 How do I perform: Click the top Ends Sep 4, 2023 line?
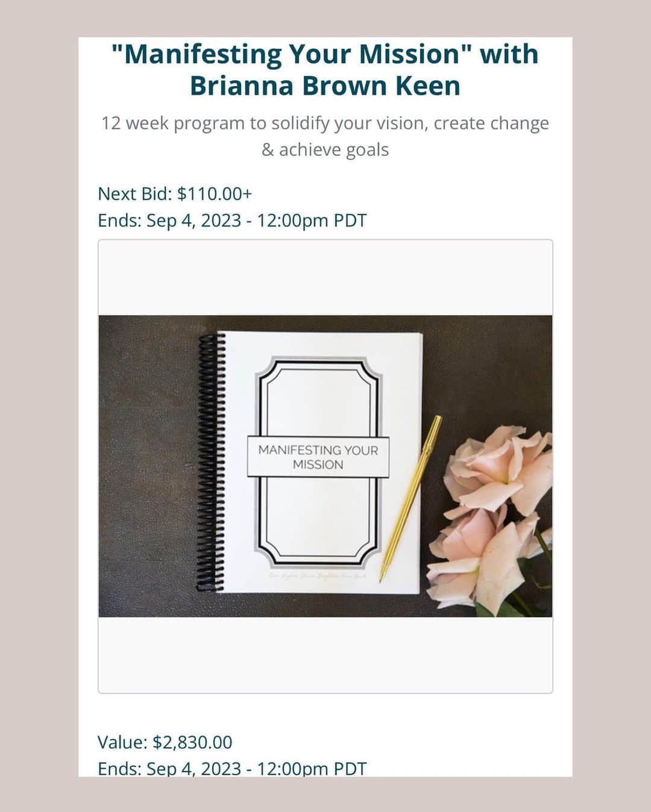[x=232, y=220]
